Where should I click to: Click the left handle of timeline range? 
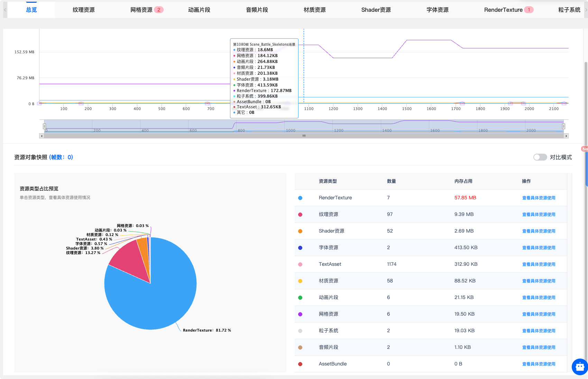[44, 126]
